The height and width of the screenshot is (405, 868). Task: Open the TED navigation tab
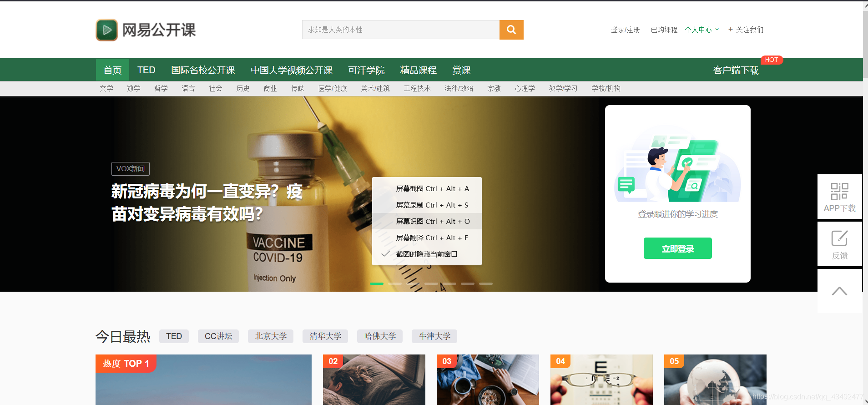click(146, 70)
